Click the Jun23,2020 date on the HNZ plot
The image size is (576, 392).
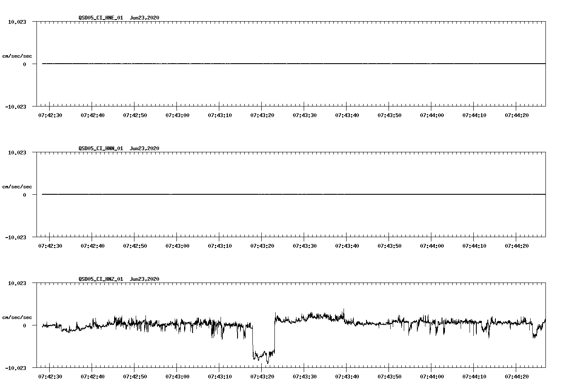pos(145,279)
